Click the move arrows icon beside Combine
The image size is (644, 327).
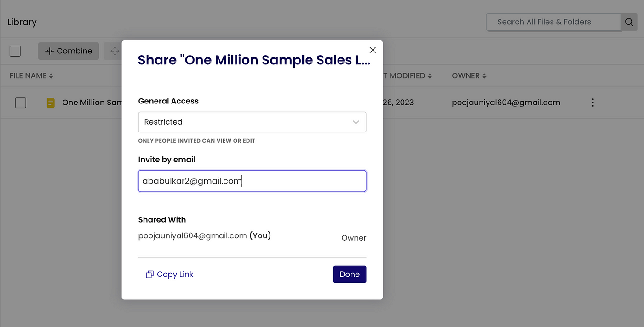click(115, 51)
